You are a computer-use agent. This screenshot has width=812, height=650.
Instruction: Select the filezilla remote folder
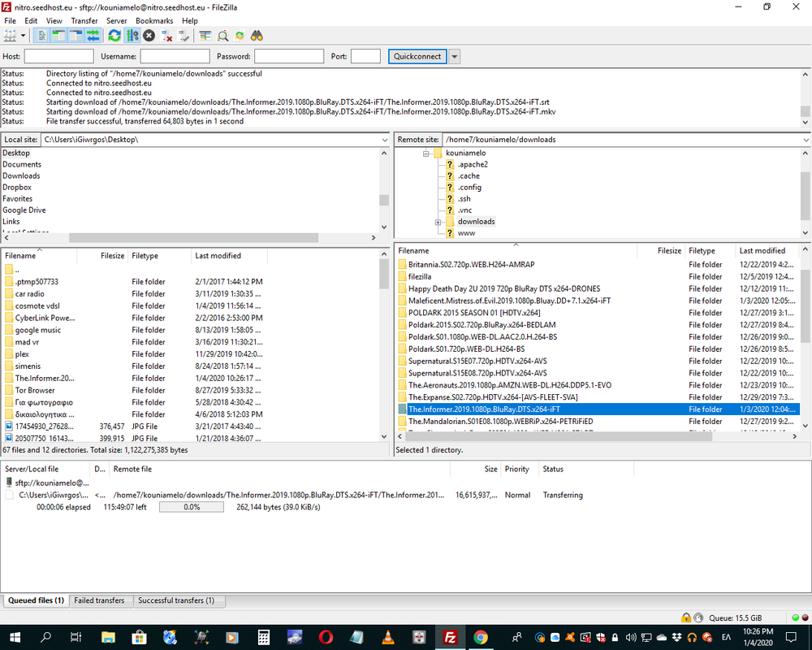click(420, 277)
